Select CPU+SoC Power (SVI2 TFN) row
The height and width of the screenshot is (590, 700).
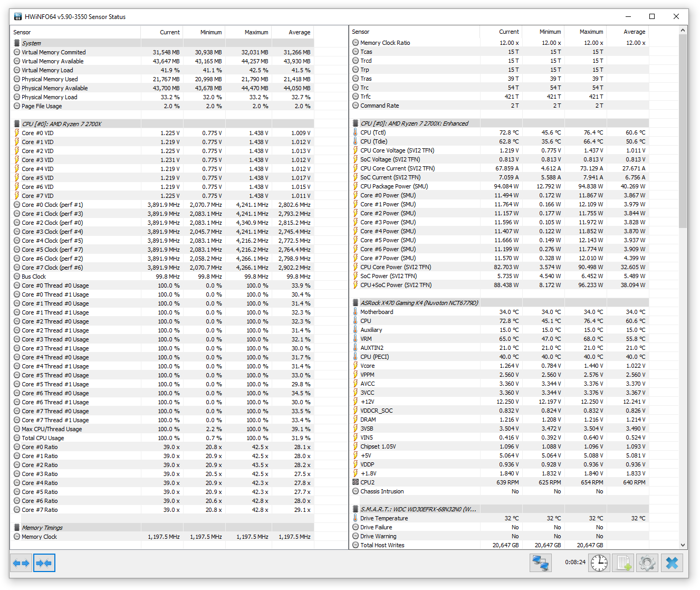pyautogui.click(x=500, y=285)
